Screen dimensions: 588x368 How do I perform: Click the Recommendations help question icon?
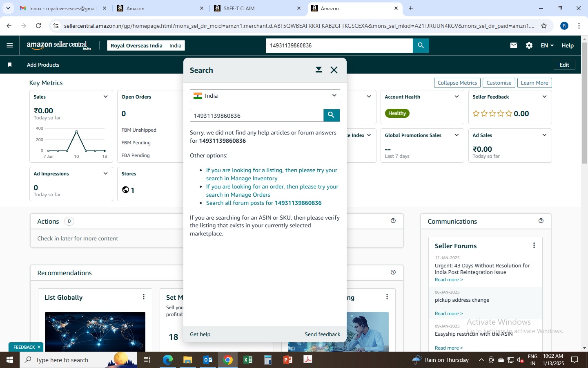[393, 272]
